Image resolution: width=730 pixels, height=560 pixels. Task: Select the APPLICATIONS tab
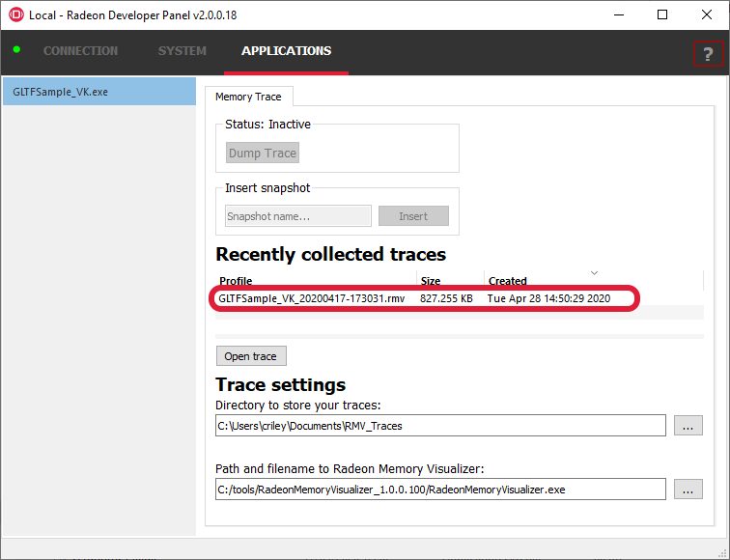click(x=286, y=51)
